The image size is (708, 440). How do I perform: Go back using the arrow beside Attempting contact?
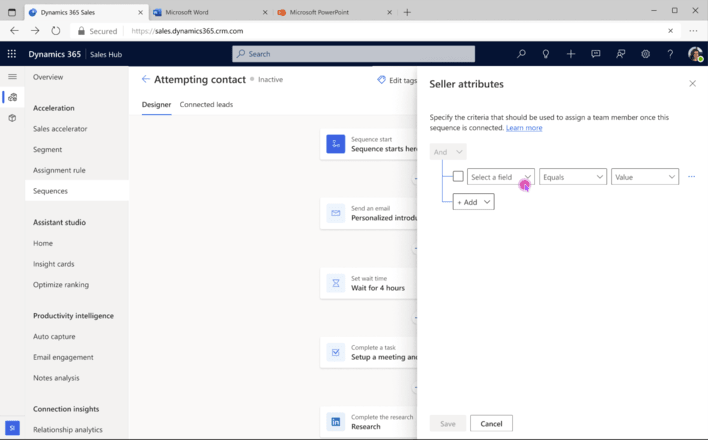(145, 80)
